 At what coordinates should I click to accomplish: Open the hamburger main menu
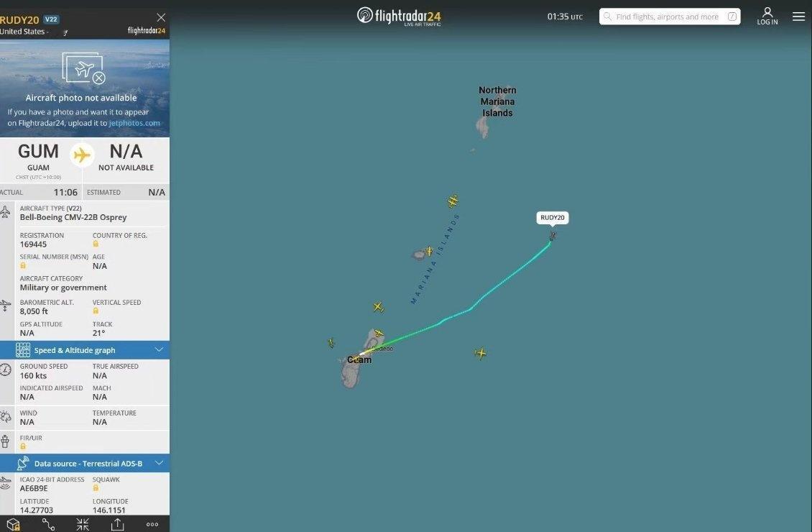pyautogui.click(x=798, y=17)
